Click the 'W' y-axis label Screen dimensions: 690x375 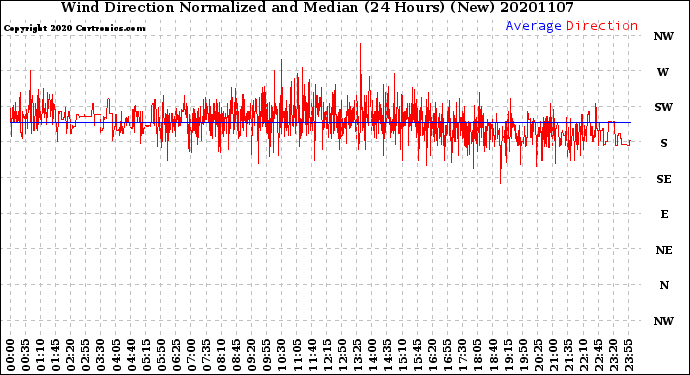[663, 72]
